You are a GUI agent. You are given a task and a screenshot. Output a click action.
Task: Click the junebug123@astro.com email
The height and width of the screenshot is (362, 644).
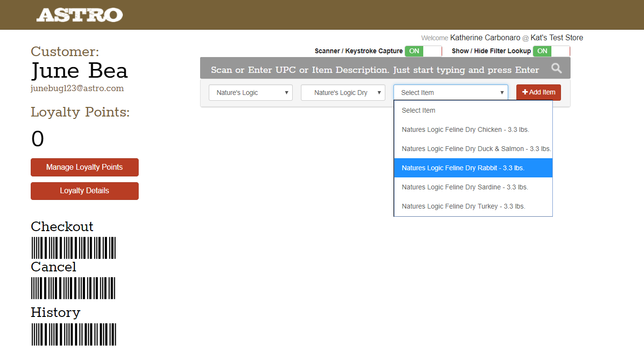pos(77,88)
